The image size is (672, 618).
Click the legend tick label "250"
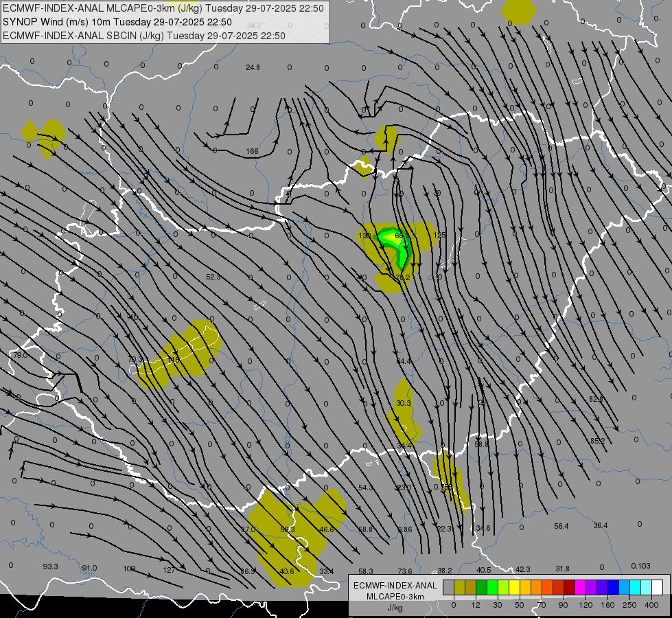click(x=629, y=605)
